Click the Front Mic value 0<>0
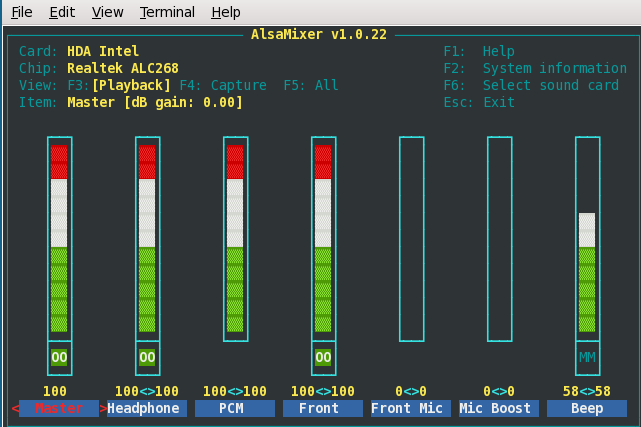 tap(411, 391)
